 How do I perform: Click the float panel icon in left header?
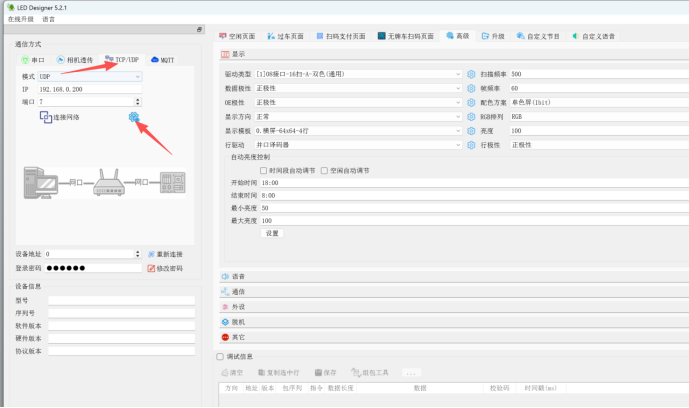[x=199, y=29]
